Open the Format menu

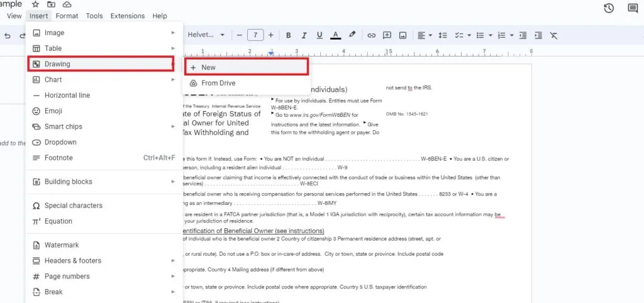(67, 16)
